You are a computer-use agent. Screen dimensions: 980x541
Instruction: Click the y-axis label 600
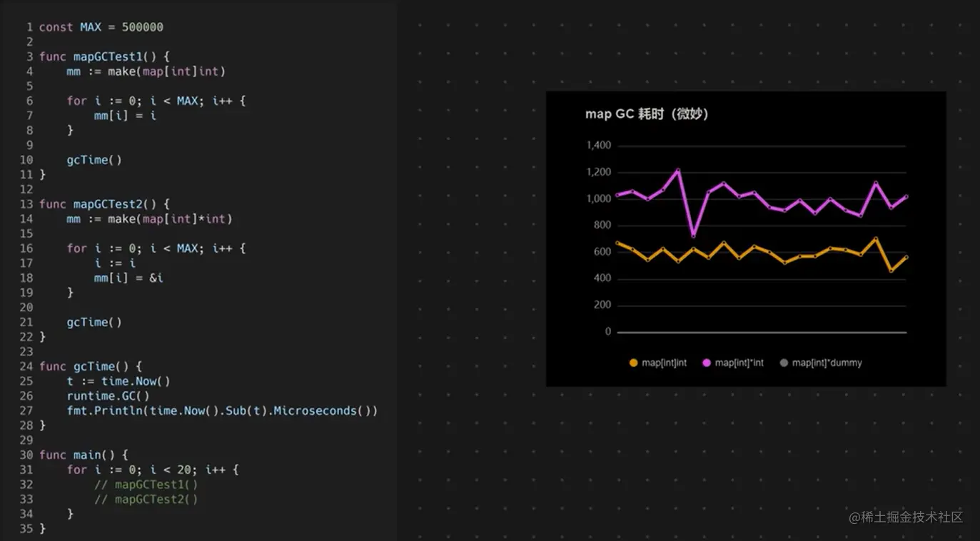pos(602,252)
